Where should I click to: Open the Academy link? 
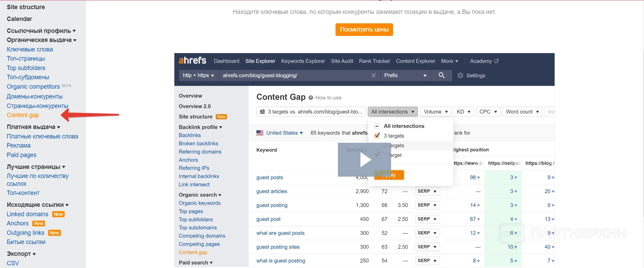pyautogui.click(x=481, y=61)
